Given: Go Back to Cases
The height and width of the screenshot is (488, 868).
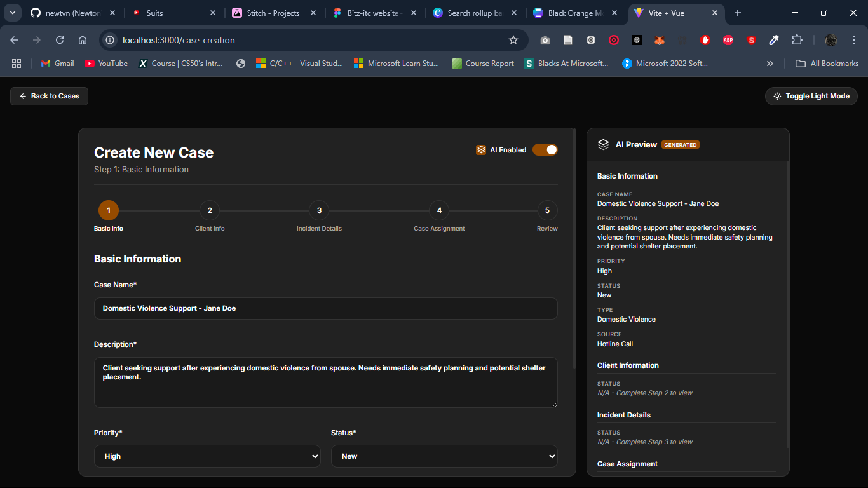Looking at the screenshot, I should coord(49,97).
